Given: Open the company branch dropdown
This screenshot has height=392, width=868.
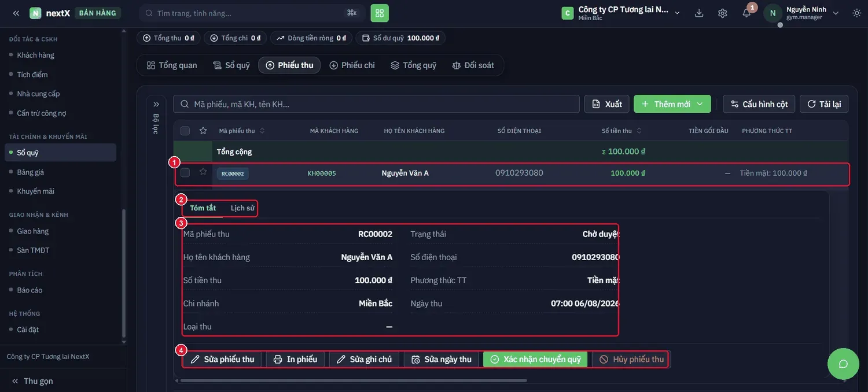Looking at the screenshot, I should tap(621, 13).
